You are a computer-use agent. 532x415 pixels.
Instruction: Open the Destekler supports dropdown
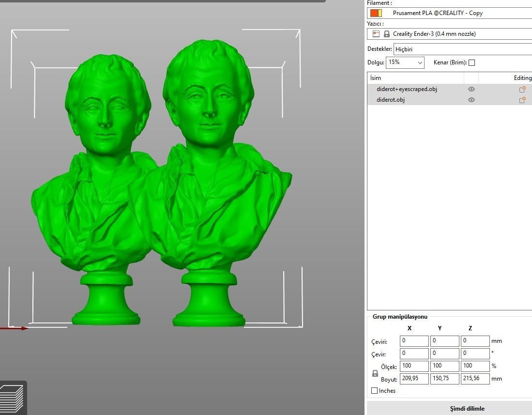pos(463,49)
